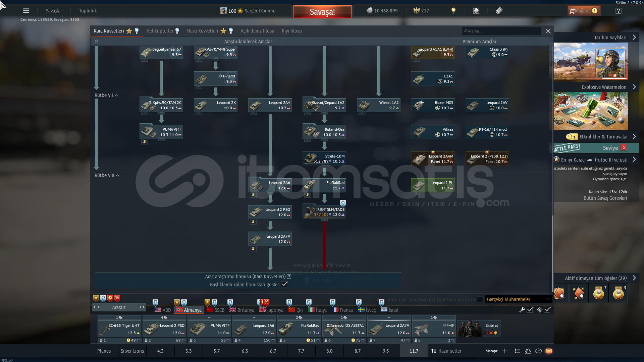Open the squad members icon in bottom bar

coord(528,351)
